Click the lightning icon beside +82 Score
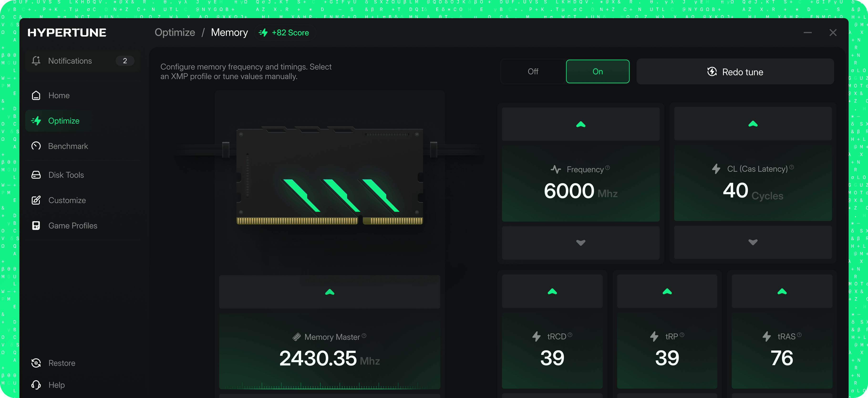Screen dimensions: 868x398 click(263, 33)
